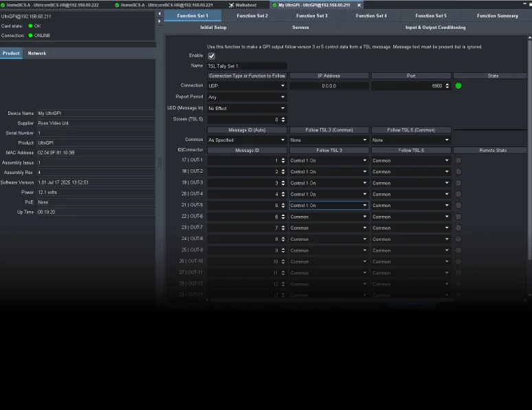
Task: Toggle the Enable checkbox
Action: click(x=212, y=56)
